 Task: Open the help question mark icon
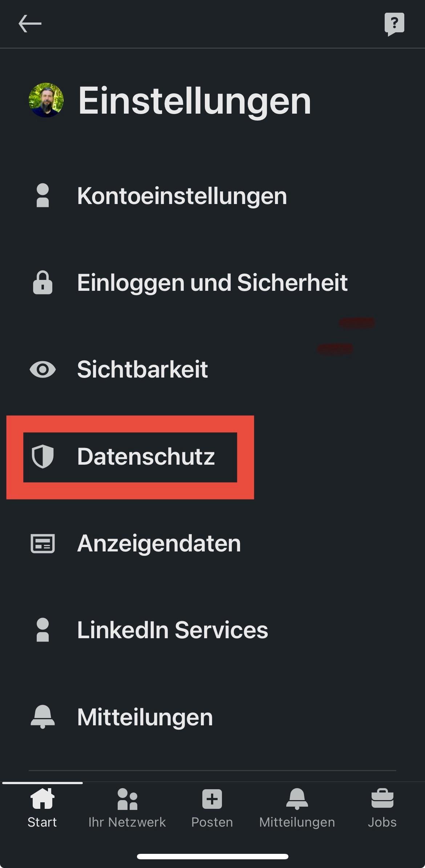coord(394,24)
